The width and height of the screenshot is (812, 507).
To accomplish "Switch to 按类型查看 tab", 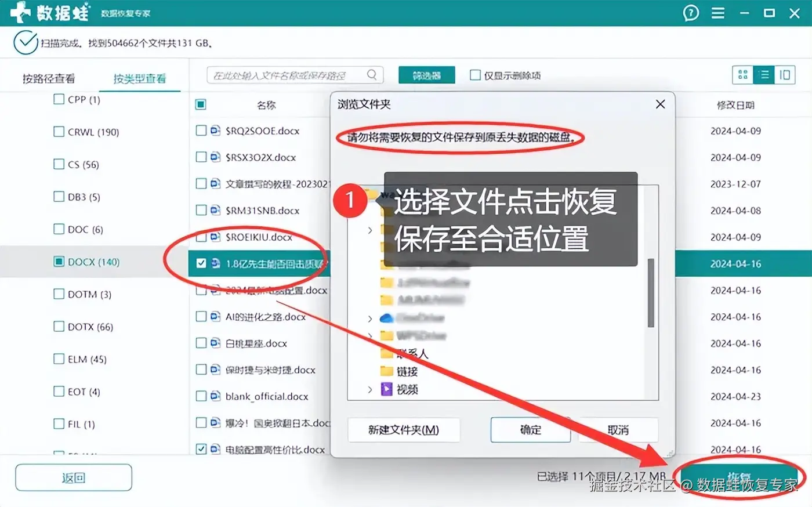I will 139,78.
